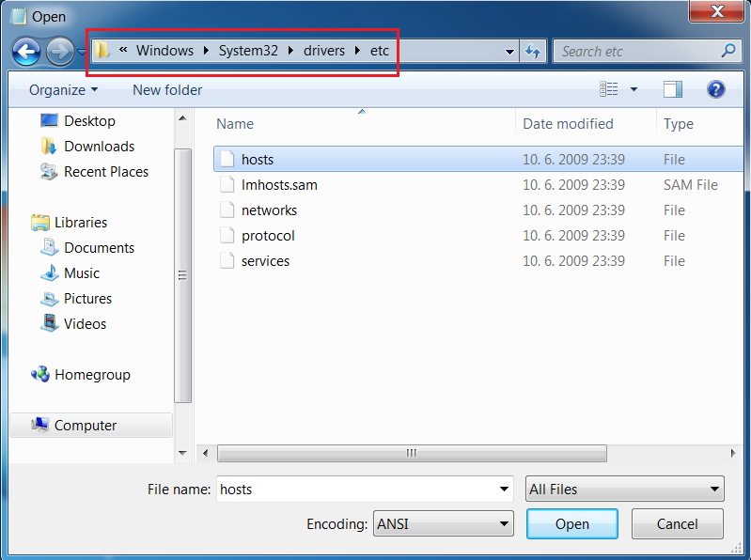This screenshot has height=560, width=751.
Task: Sort by the Name column header
Action: coord(364,124)
